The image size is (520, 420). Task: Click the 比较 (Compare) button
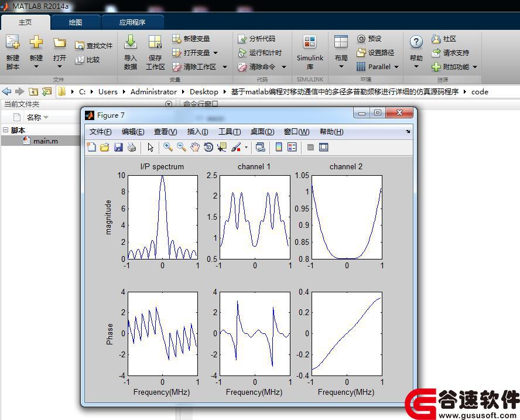88,60
